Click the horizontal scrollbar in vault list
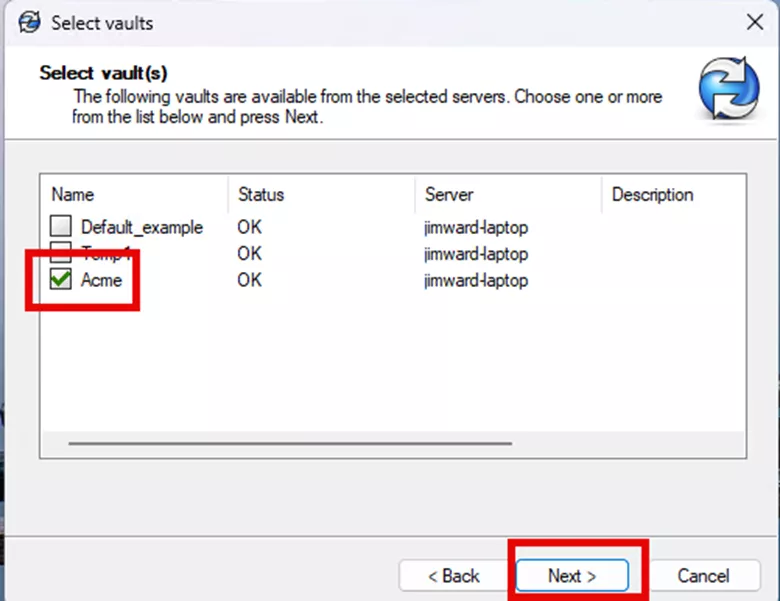The width and height of the screenshot is (780, 601). 291,443
